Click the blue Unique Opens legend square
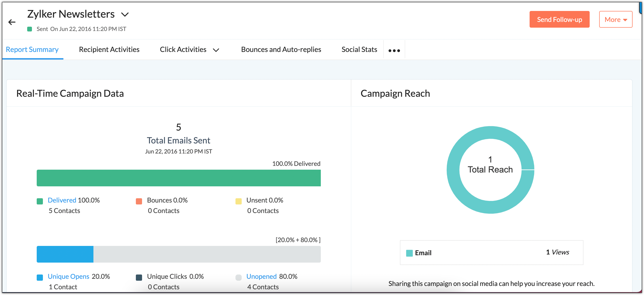This screenshot has width=644, height=295. (x=40, y=278)
